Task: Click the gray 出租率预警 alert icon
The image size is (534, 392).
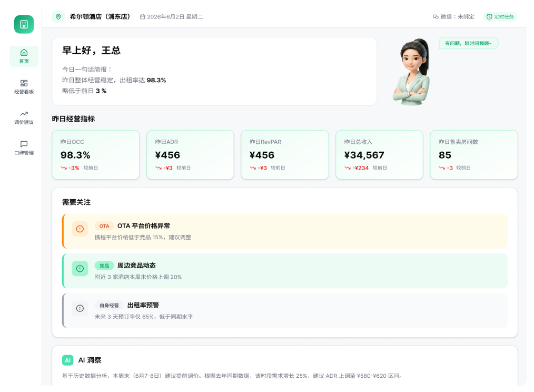Action: (80, 308)
